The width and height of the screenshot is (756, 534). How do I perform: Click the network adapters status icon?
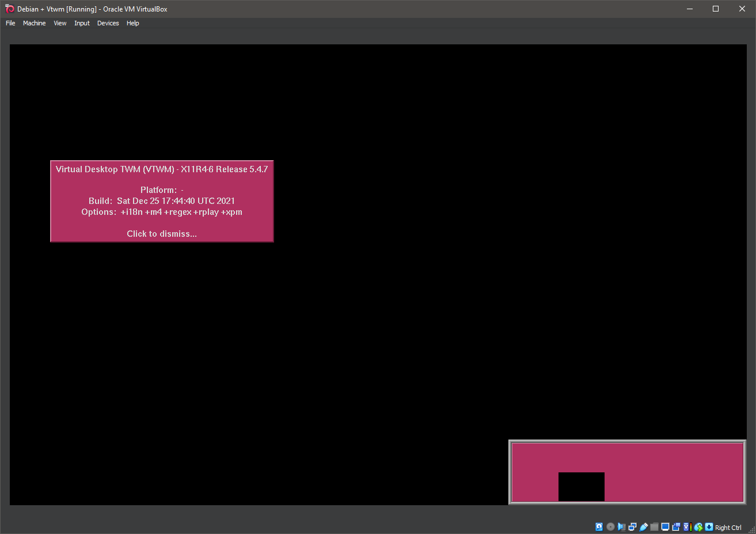point(632,527)
